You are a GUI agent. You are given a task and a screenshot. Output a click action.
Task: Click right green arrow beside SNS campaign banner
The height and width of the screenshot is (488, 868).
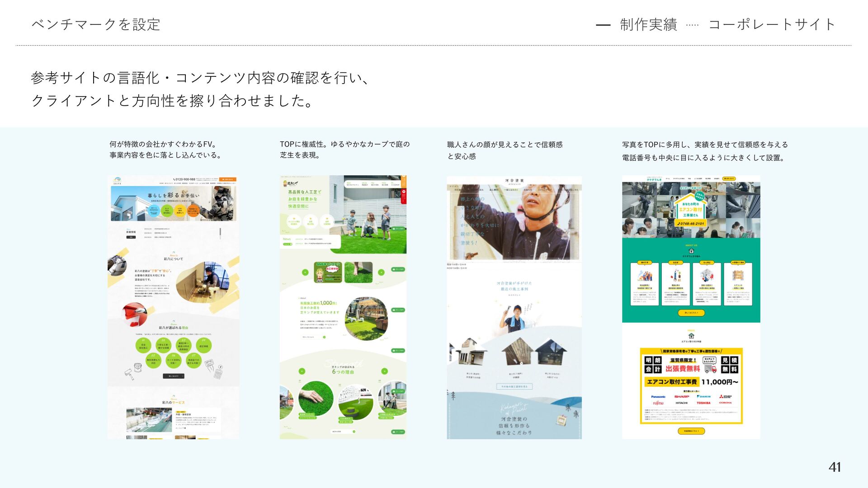click(x=381, y=272)
